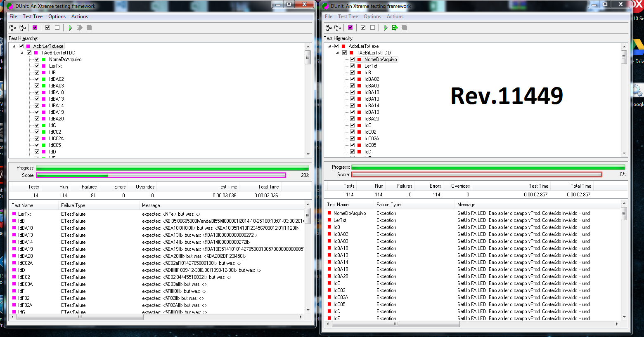Image resolution: width=644 pixels, height=337 pixels.
Task: Click the magenta-bordered Score bar showing 28%
Action: click(x=161, y=175)
